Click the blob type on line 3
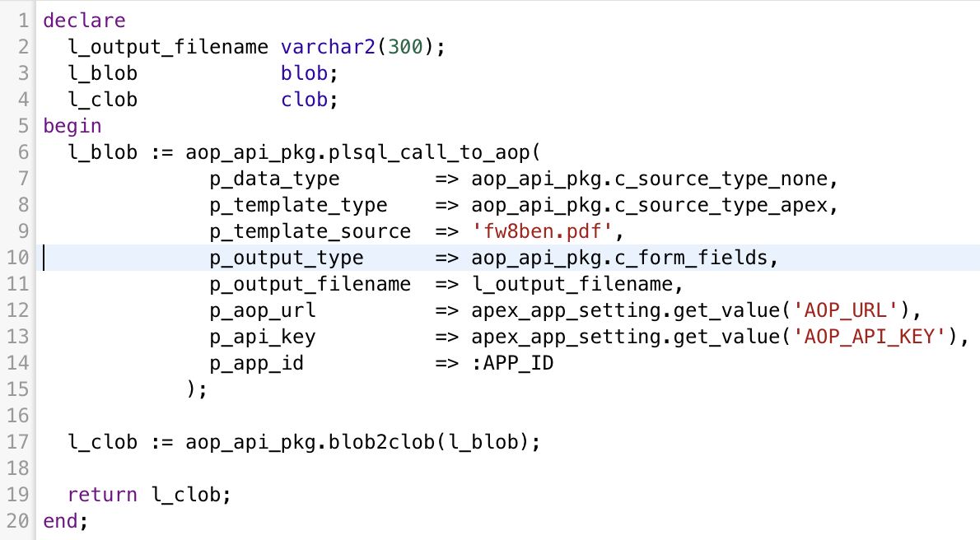The height and width of the screenshot is (540, 980). pyautogui.click(x=304, y=73)
